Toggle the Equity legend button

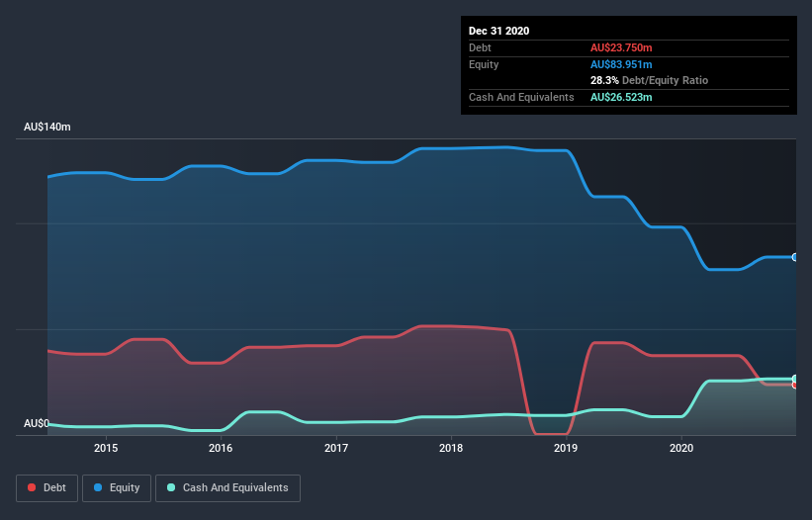tap(117, 488)
